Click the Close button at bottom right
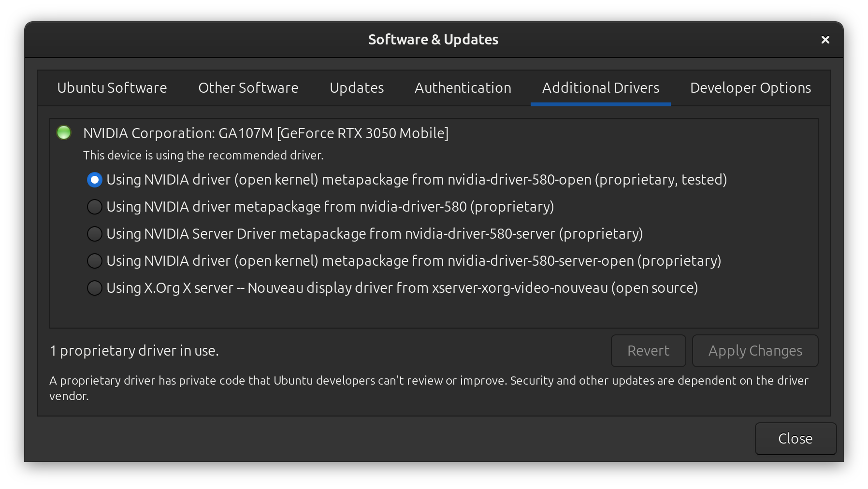This screenshot has height=489, width=868. pos(795,439)
